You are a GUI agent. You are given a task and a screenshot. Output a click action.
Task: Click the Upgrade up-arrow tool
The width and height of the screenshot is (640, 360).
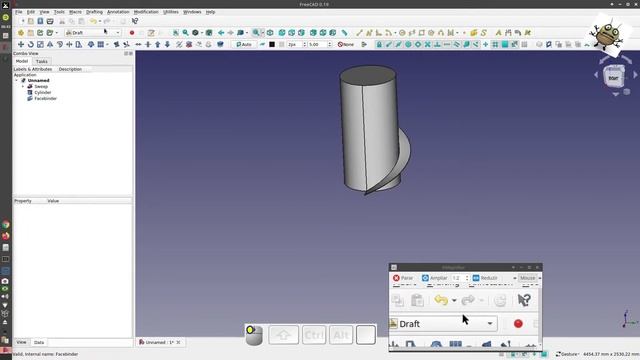tap(158, 44)
